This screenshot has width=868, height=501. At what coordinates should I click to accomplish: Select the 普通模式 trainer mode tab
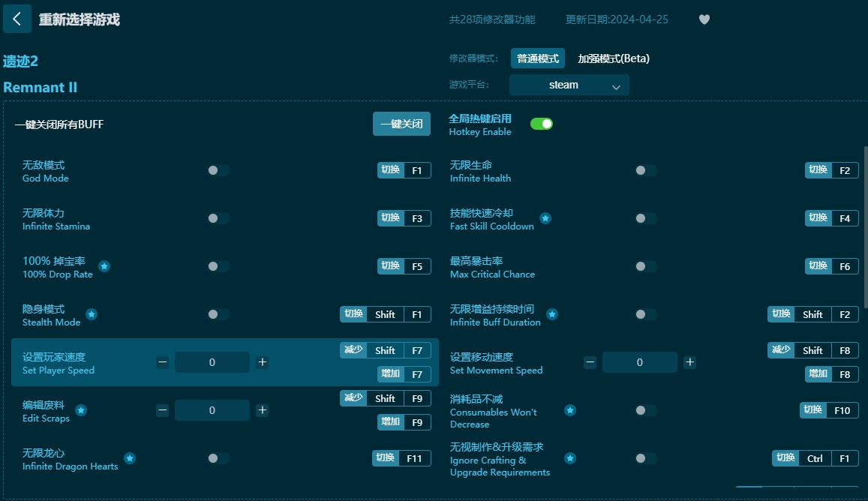pos(537,58)
